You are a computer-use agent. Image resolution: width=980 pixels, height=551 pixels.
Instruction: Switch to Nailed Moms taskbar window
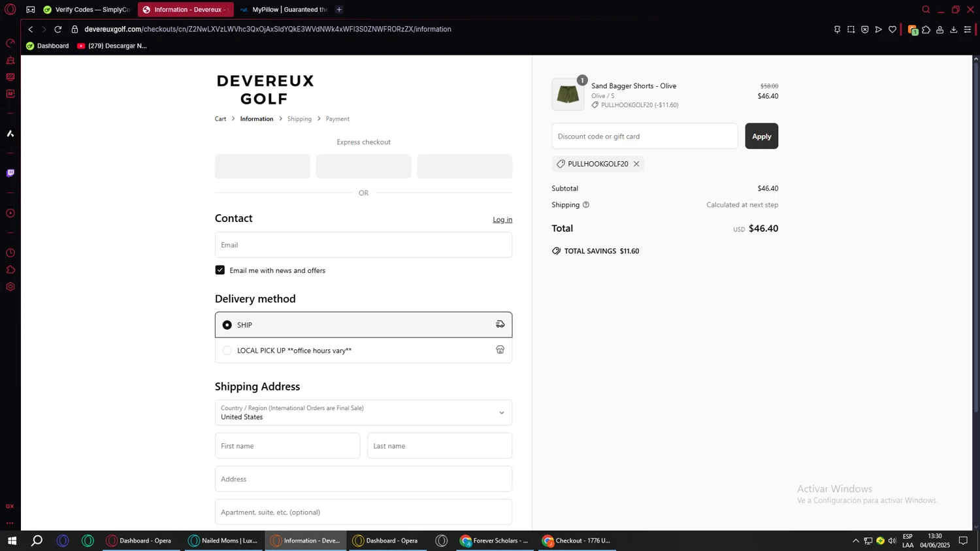click(x=223, y=541)
